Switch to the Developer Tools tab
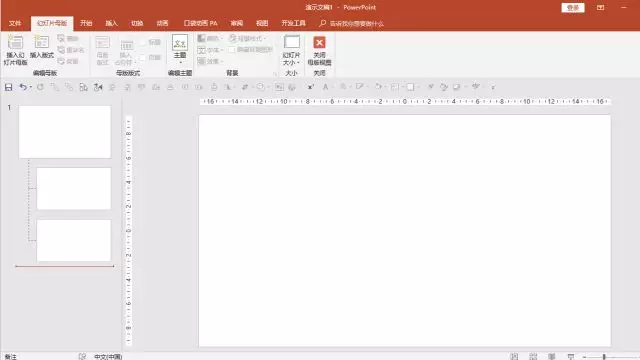 [293, 23]
